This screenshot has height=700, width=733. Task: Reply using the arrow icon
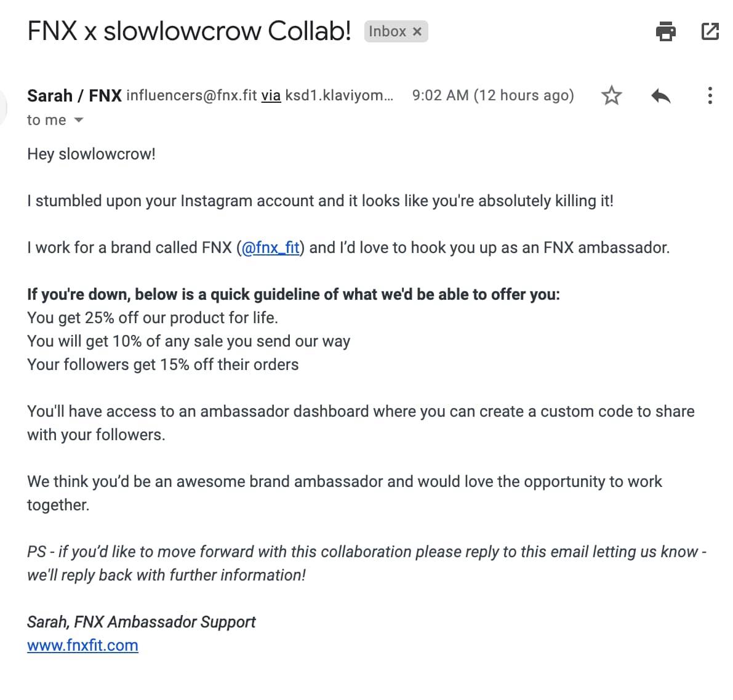pos(661,96)
